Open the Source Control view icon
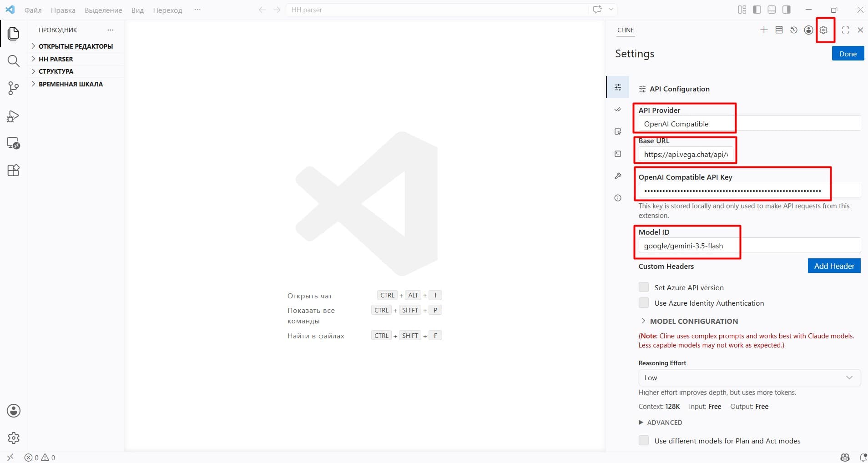868x463 pixels. point(13,88)
